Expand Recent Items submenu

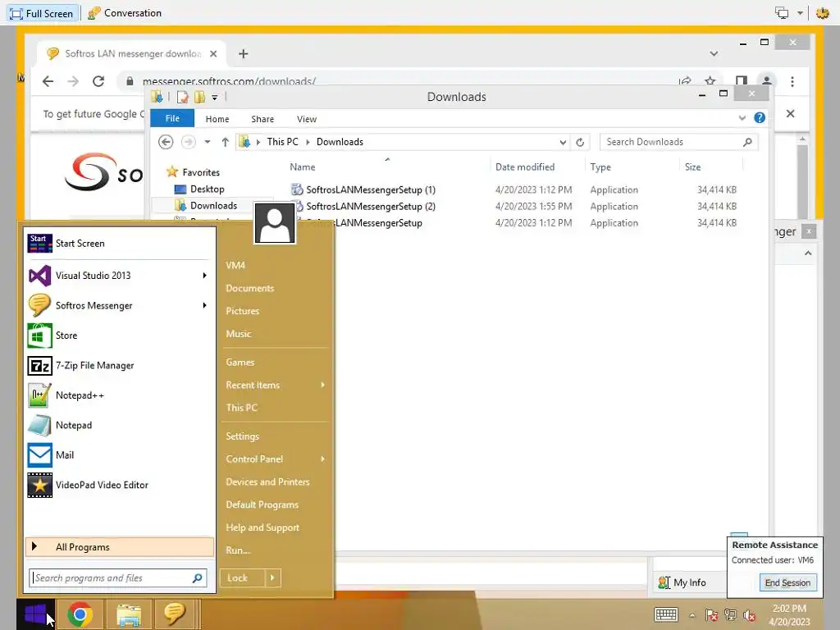tap(323, 386)
